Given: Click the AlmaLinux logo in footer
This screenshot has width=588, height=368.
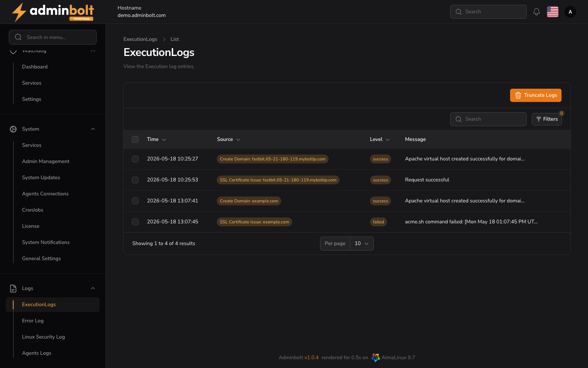Looking at the screenshot, I should [x=375, y=357].
